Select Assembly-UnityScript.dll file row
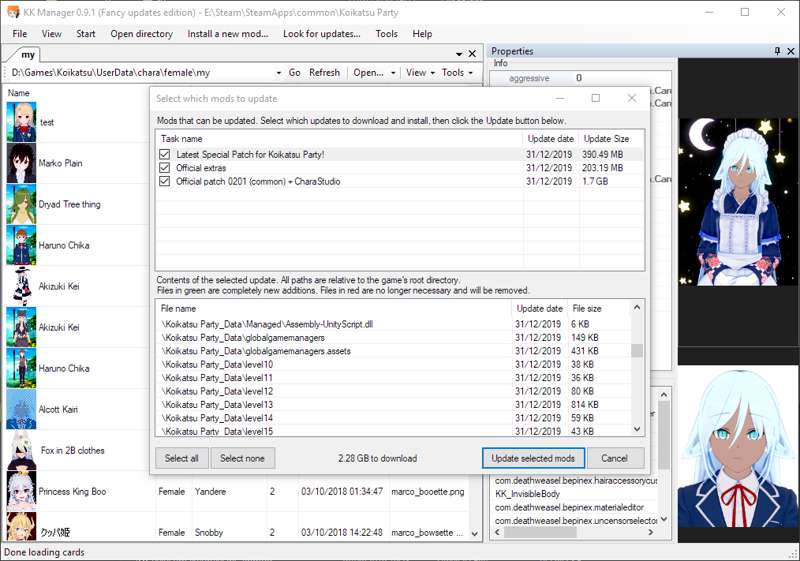Image resolution: width=800 pixels, height=561 pixels. coord(393,324)
